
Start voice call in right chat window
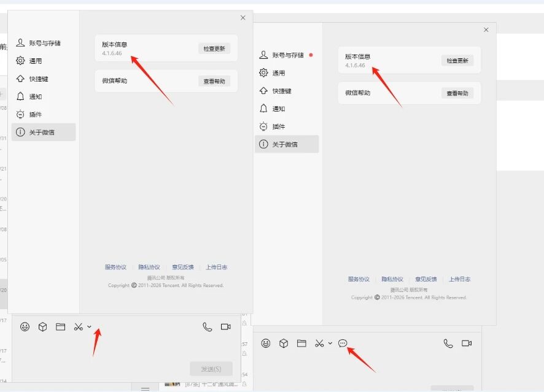click(448, 344)
